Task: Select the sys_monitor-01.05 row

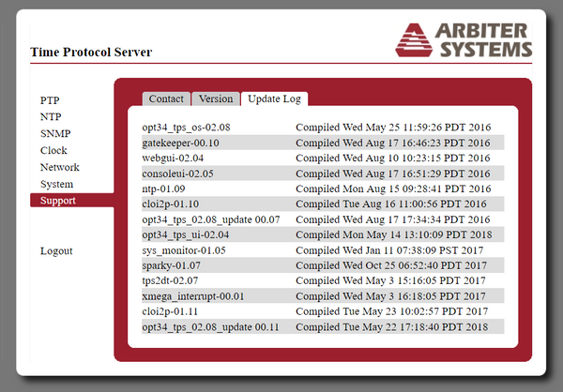Action: pyautogui.click(x=184, y=250)
